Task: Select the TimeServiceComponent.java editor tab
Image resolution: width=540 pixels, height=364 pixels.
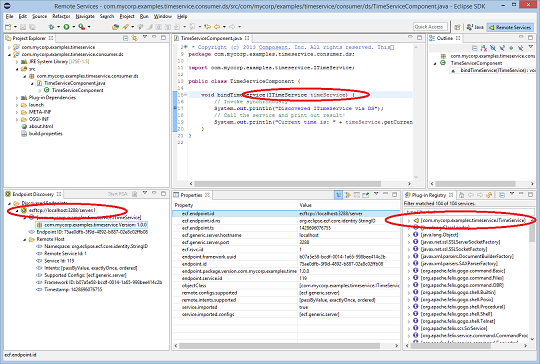Action: 211,38
